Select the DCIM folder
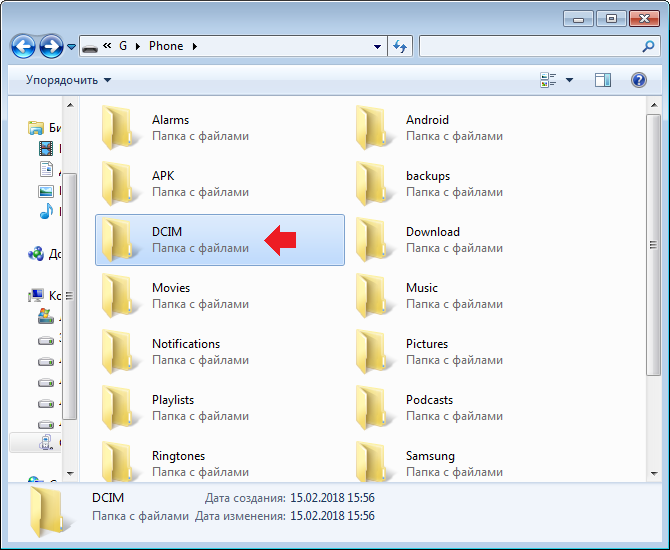This screenshot has height=550, width=670. coord(220,240)
